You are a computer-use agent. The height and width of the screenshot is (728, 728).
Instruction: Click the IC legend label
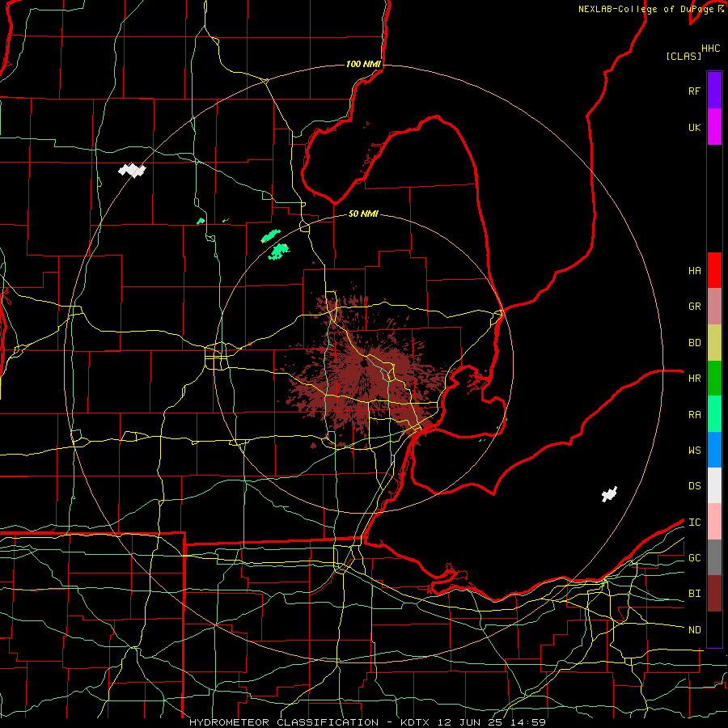point(694,523)
